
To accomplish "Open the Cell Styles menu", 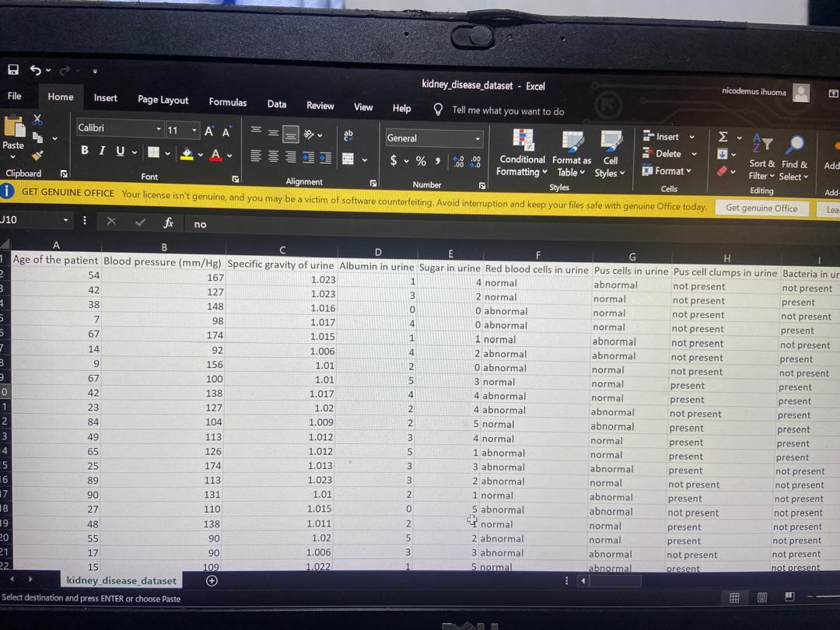I will coord(611,156).
